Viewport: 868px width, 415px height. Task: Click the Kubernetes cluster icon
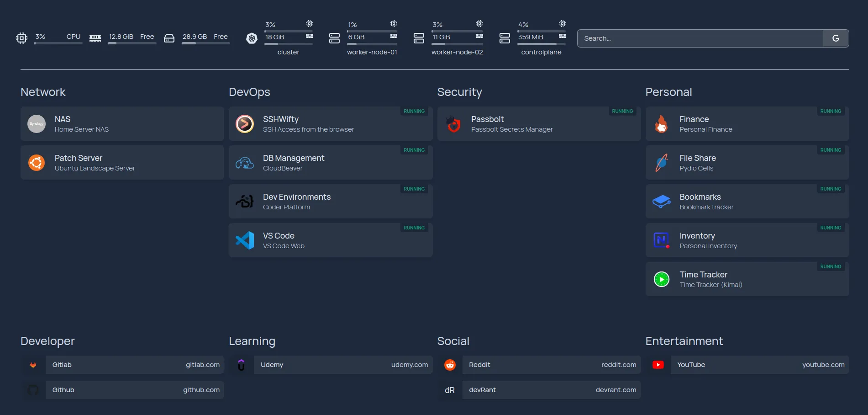[251, 39]
